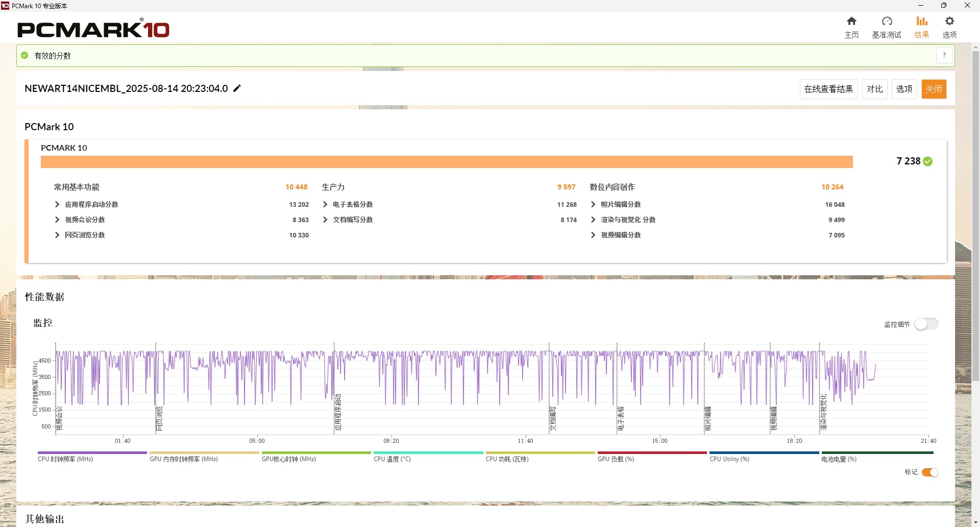Click the 照片编辑 marker in chart
The width and height of the screenshot is (980, 527).
[x=708, y=418]
